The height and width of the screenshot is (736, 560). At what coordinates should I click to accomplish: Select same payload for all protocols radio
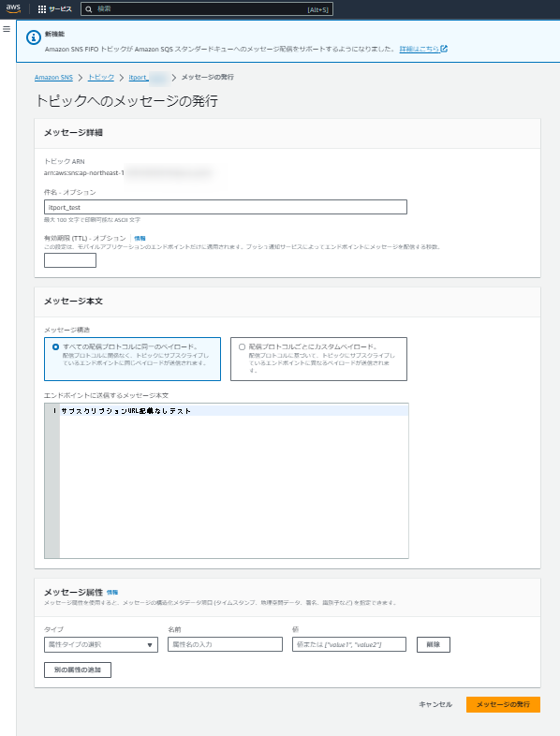pyautogui.click(x=56, y=346)
